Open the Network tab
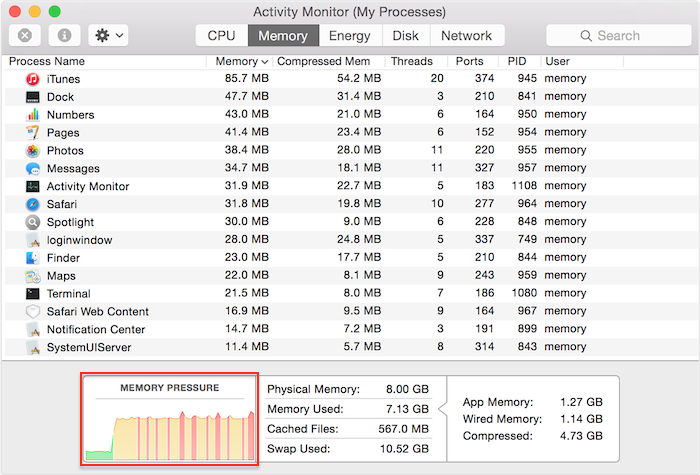This screenshot has width=700, height=475. [467, 35]
